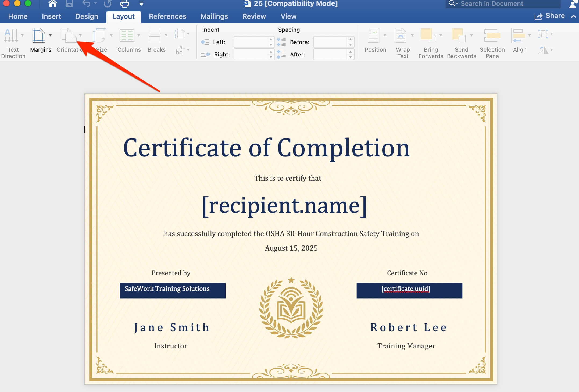This screenshot has width=579, height=392.
Task: Click the Margins icon
Action: [x=38, y=35]
